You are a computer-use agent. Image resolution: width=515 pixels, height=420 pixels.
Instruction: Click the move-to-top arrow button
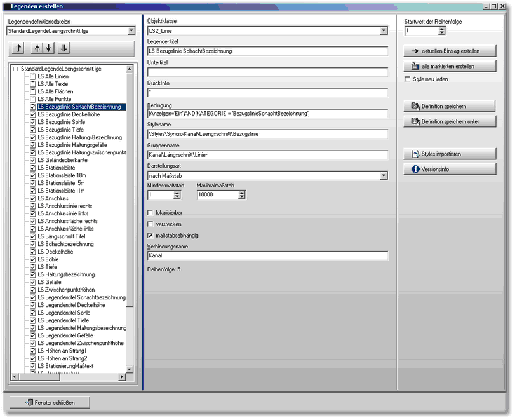coord(18,48)
